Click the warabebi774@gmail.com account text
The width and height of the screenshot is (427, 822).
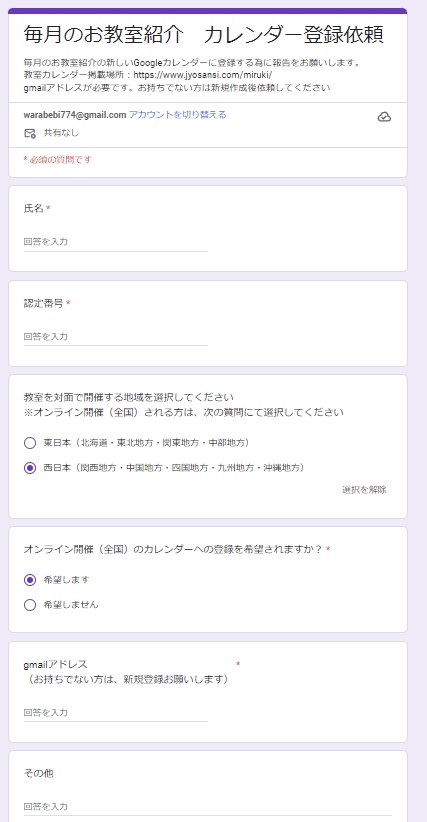pos(75,114)
